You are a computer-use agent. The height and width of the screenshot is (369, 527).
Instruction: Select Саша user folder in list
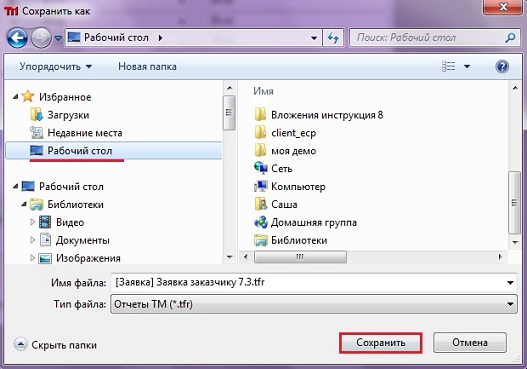[x=284, y=204]
